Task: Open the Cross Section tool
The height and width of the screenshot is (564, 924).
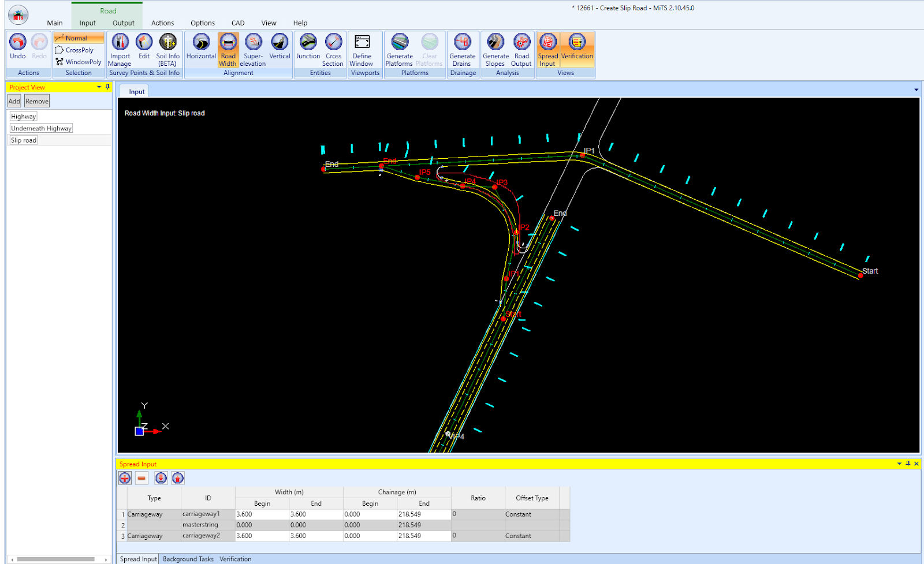Action: [x=333, y=43]
